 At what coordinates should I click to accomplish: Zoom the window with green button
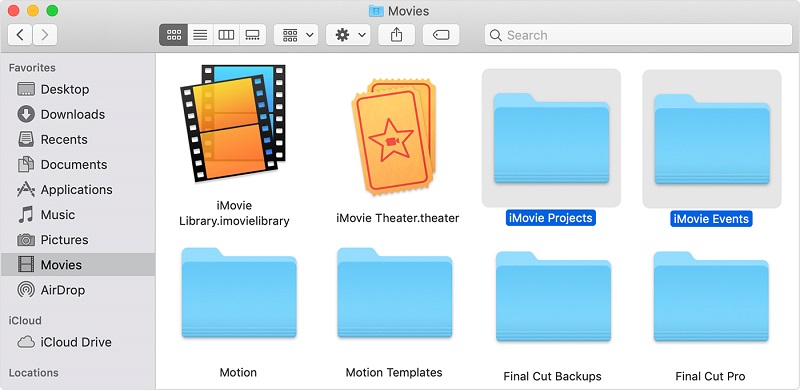point(52,10)
